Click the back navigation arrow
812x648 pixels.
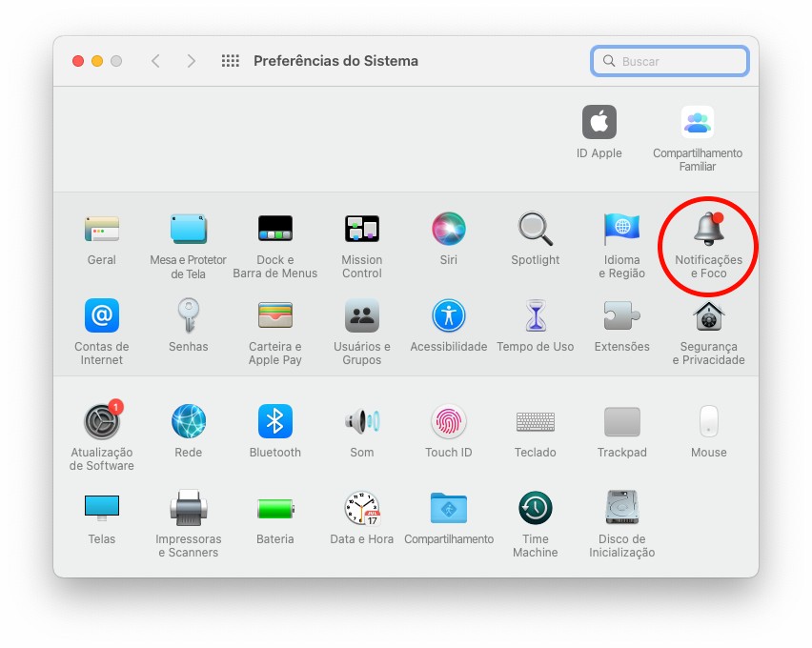155,61
